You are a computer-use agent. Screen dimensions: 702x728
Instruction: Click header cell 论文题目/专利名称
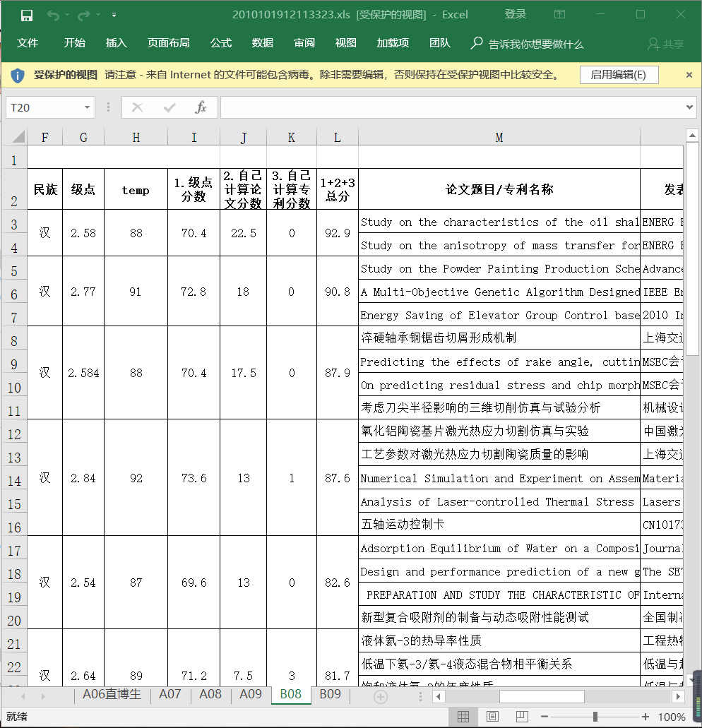[x=499, y=189]
